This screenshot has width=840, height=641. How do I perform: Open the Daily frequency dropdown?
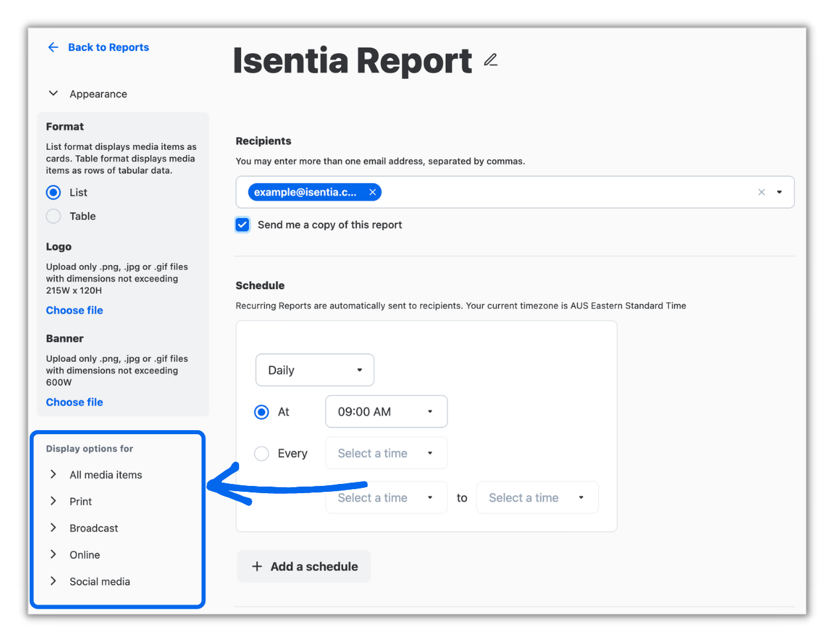tap(315, 370)
